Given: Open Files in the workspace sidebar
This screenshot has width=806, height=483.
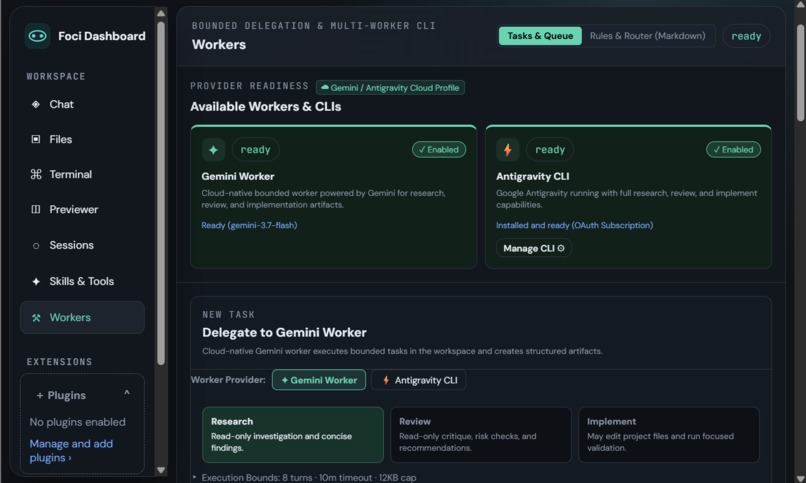Looking at the screenshot, I should point(82,139).
